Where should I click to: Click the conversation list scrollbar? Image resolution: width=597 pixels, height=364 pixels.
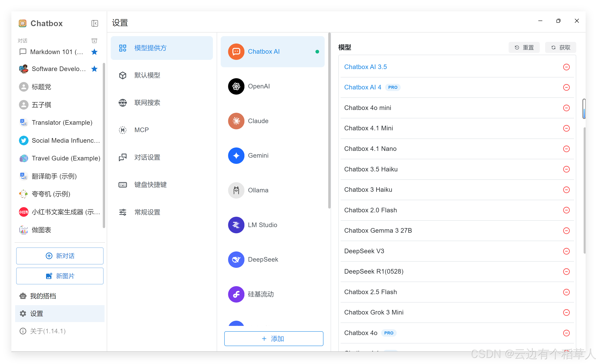tap(104, 145)
